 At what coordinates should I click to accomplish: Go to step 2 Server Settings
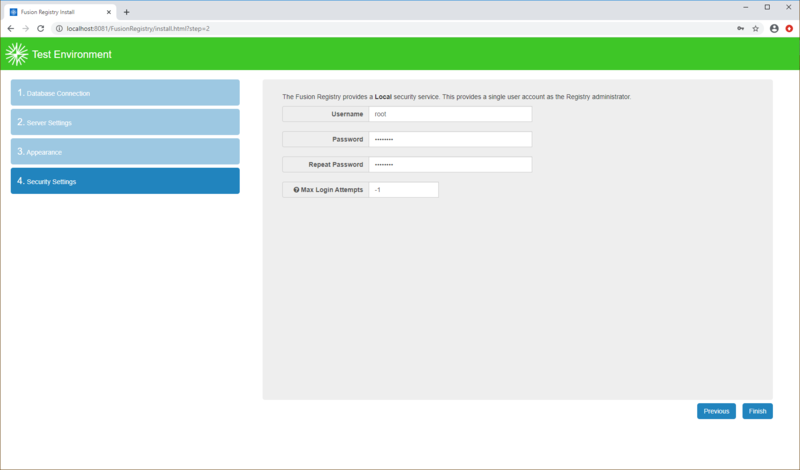click(x=125, y=122)
